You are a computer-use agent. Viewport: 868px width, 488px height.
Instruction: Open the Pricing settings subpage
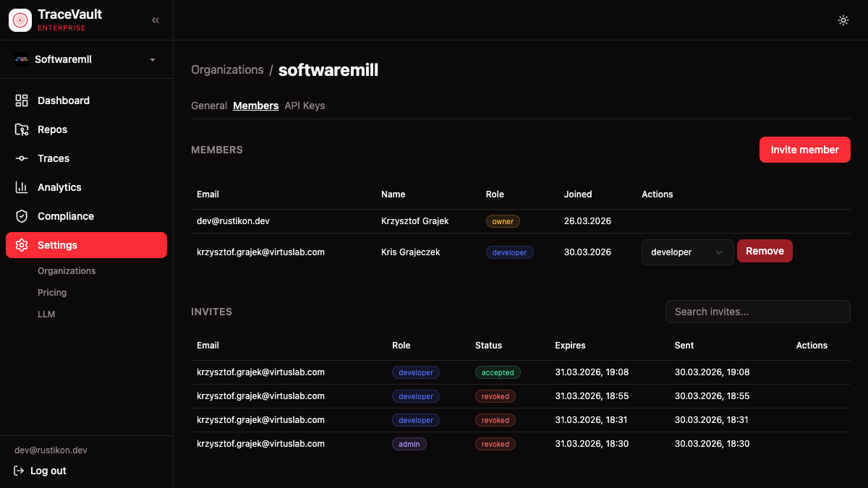(52, 293)
